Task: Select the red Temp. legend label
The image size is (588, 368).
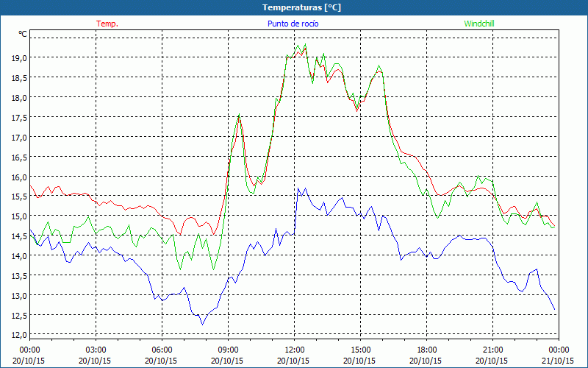Action: pyautogui.click(x=107, y=24)
